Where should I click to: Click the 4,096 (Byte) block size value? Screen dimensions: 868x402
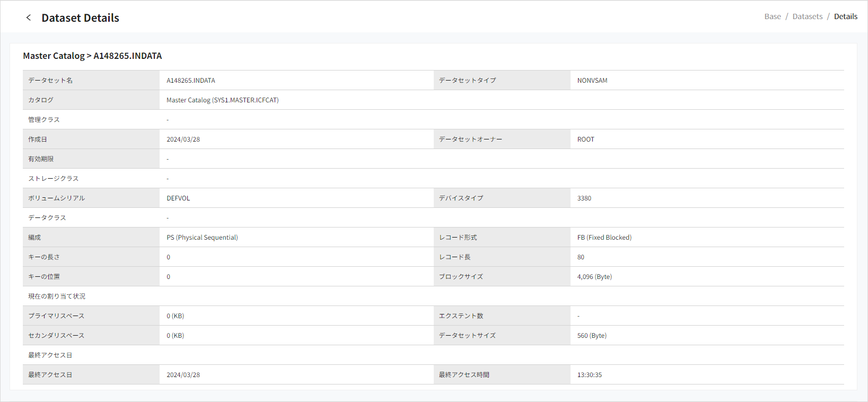pos(594,277)
